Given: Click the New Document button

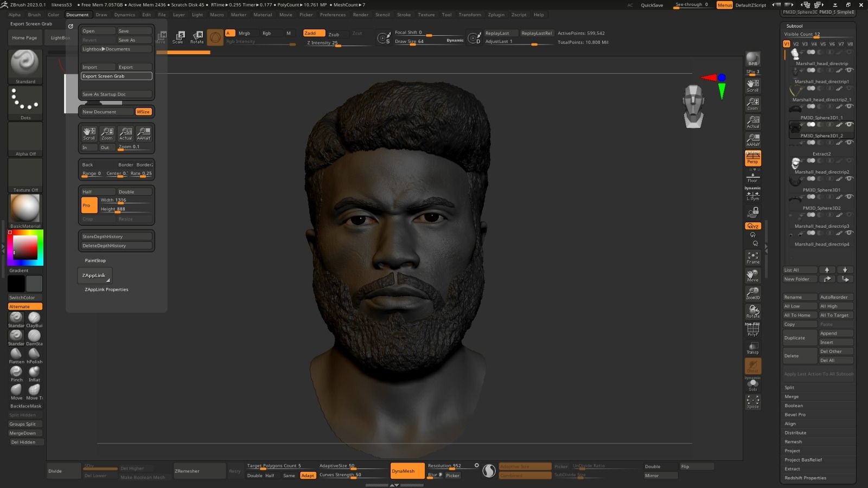Looking at the screenshot, I should tap(107, 112).
